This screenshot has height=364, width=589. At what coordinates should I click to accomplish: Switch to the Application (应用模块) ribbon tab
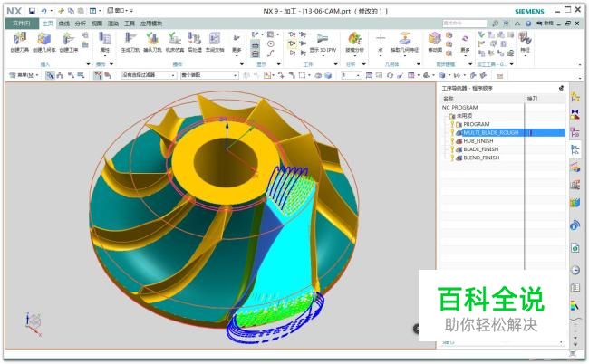151,24
